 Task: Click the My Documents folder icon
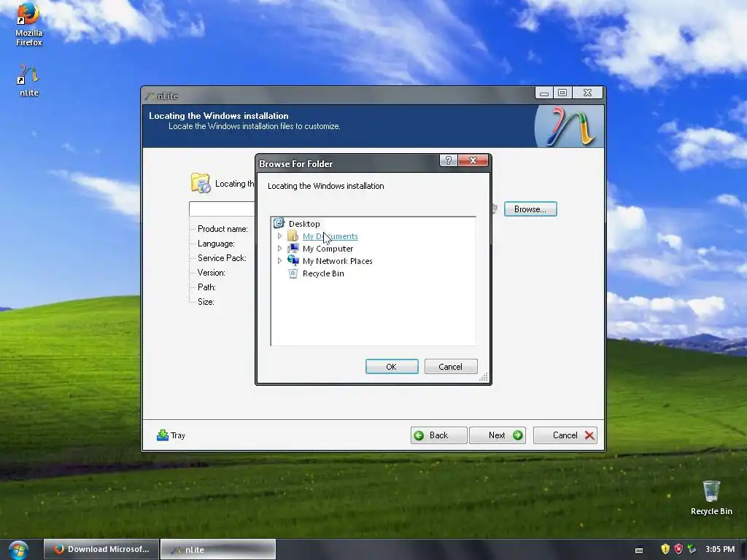[293, 236]
